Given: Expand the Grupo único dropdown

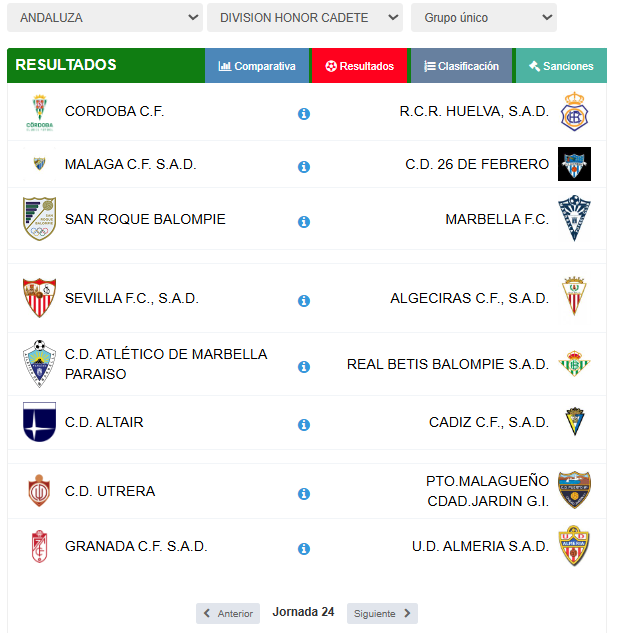Looking at the screenshot, I should point(484,18).
